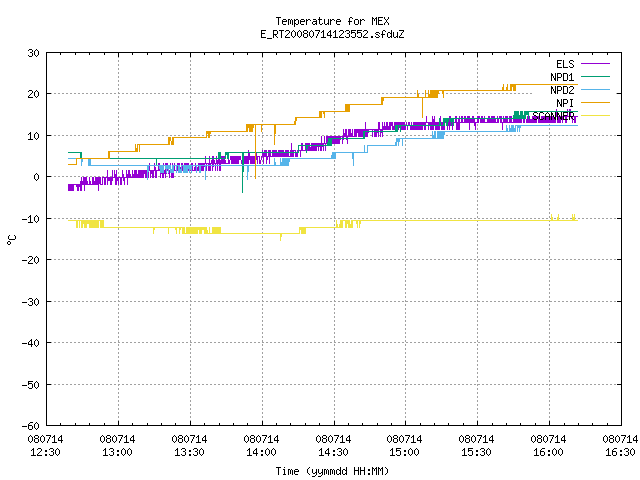Click the NPD1 legend label
This screenshot has height=480, width=640.
(562, 77)
